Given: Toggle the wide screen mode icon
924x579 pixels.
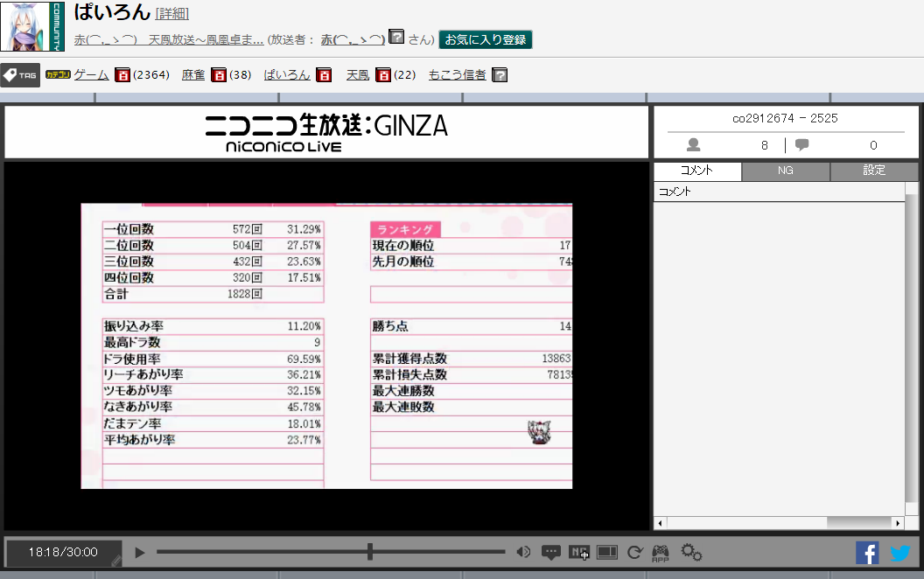Looking at the screenshot, I should 607,553.
